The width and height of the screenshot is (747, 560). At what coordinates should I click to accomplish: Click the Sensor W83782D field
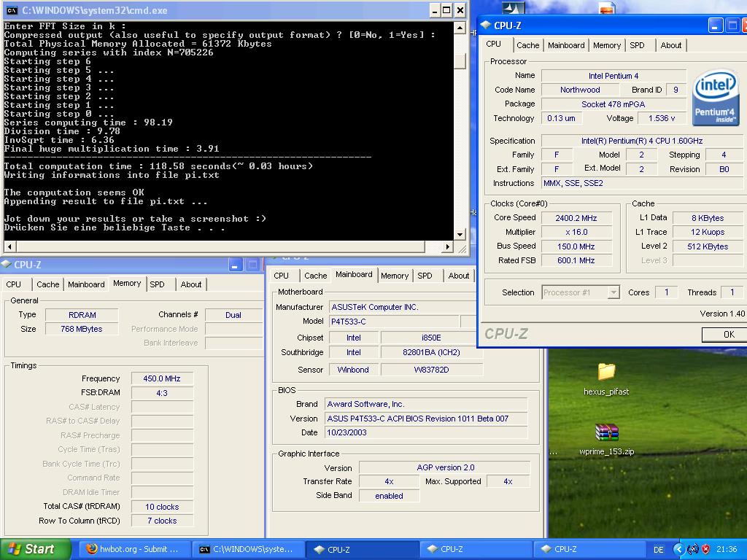(x=431, y=370)
